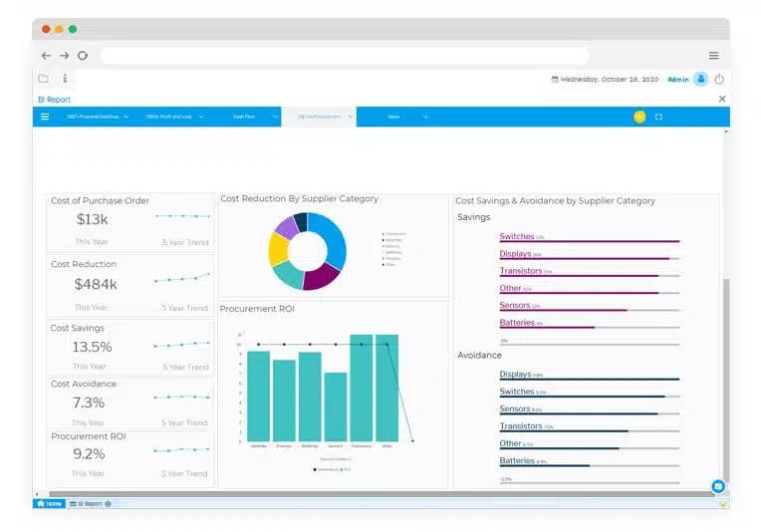
Task: Click the vertical scrollbar on the right
Action: tap(726, 380)
